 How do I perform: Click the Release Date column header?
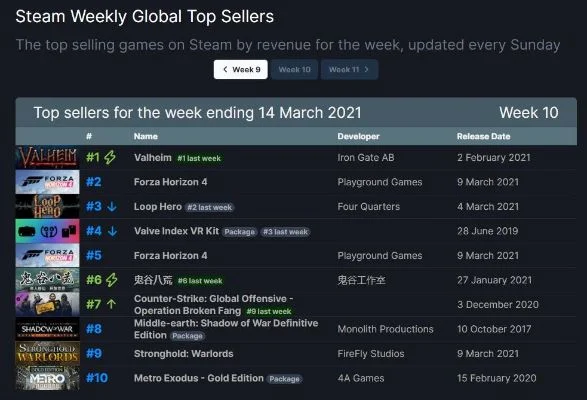(x=483, y=136)
